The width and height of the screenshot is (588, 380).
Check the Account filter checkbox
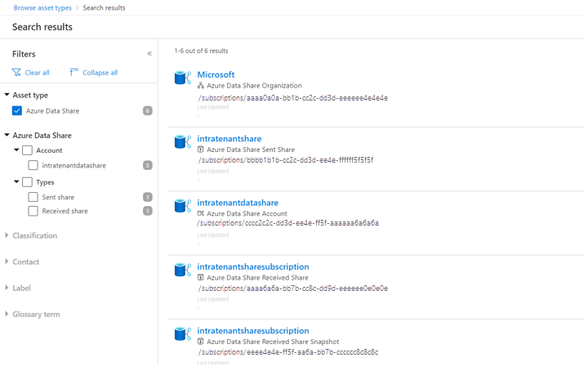click(28, 150)
